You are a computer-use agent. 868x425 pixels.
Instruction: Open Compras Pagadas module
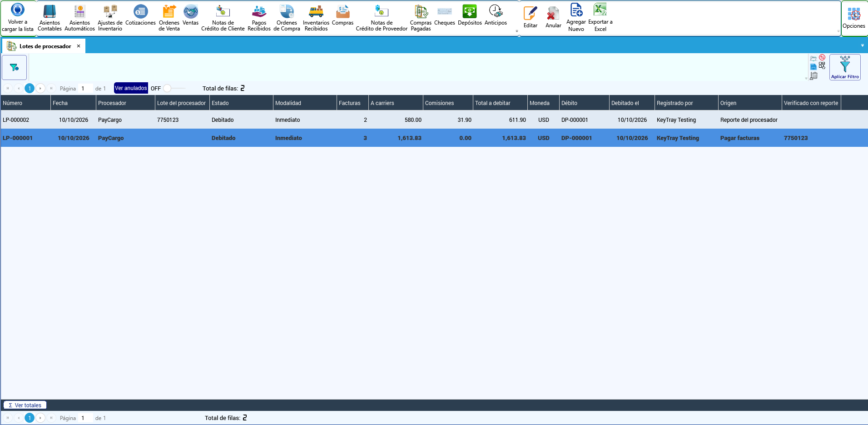pyautogui.click(x=421, y=18)
